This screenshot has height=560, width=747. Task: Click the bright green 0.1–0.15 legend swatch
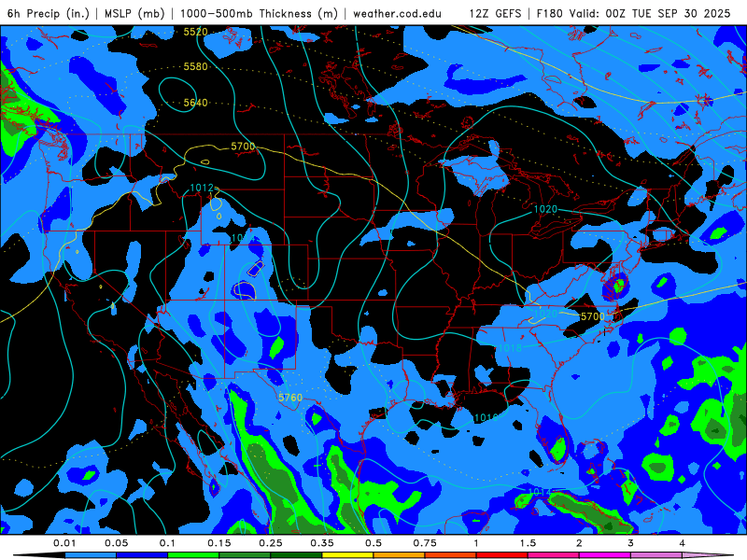[x=193, y=555]
